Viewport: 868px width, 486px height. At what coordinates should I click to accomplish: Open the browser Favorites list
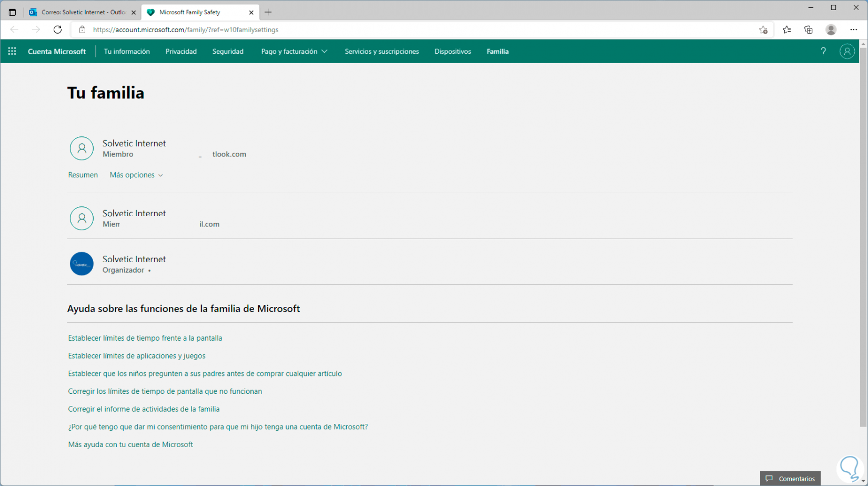click(786, 29)
